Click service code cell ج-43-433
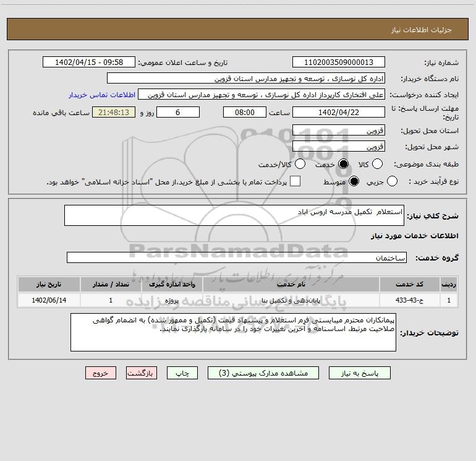476x461 pixels. [409, 300]
